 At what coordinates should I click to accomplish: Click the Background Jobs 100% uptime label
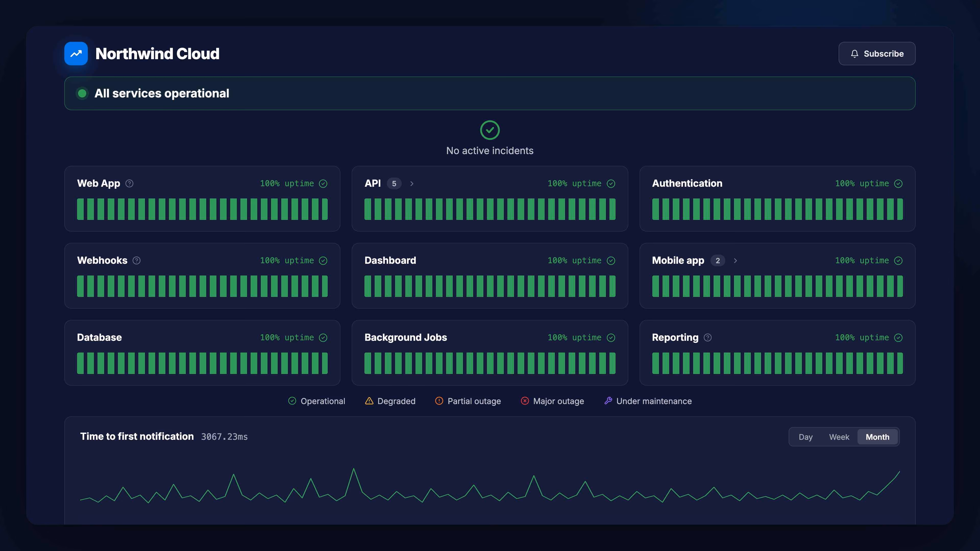[x=574, y=338]
